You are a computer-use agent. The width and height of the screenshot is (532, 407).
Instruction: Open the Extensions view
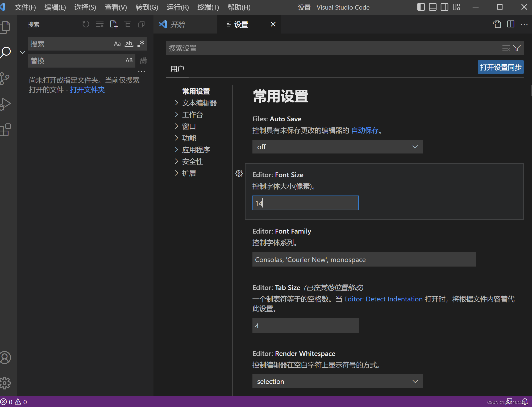[5, 130]
